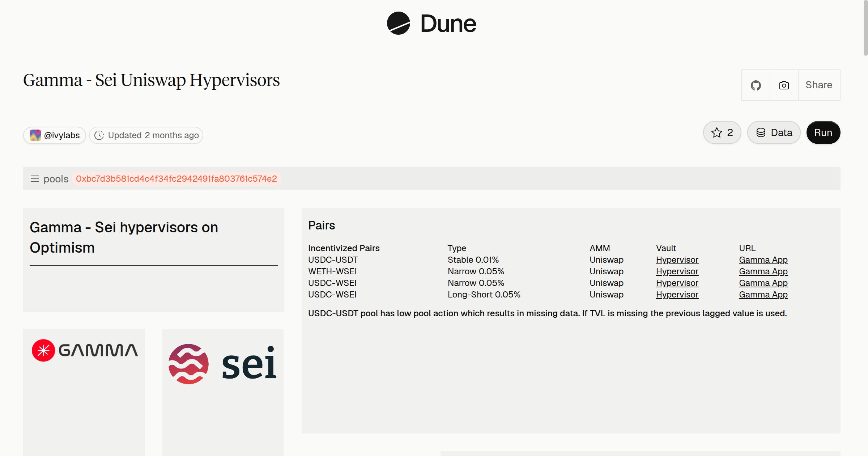This screenshot has height=456, width=868.
Task: Star this dashboard
Action: 722,132
